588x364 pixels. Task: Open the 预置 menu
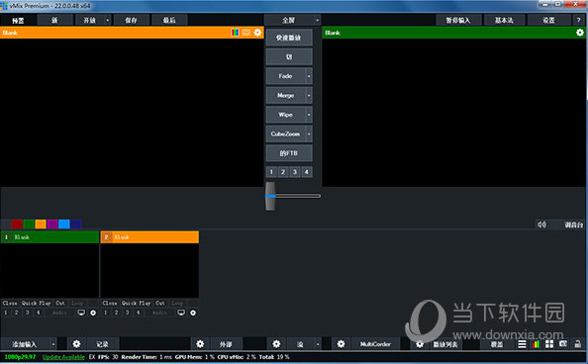[18, 20]
